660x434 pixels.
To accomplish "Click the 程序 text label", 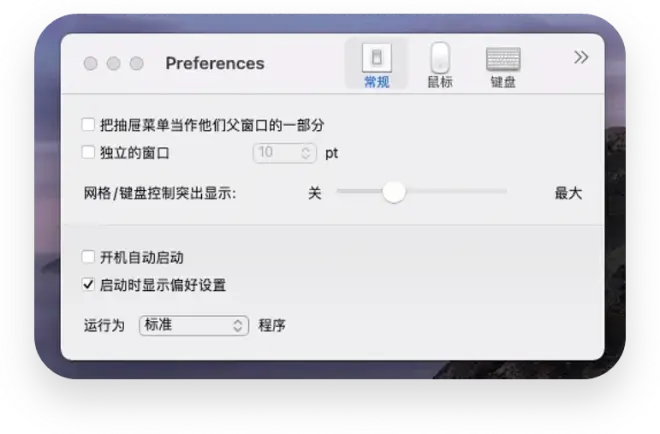I will [272, 325].
